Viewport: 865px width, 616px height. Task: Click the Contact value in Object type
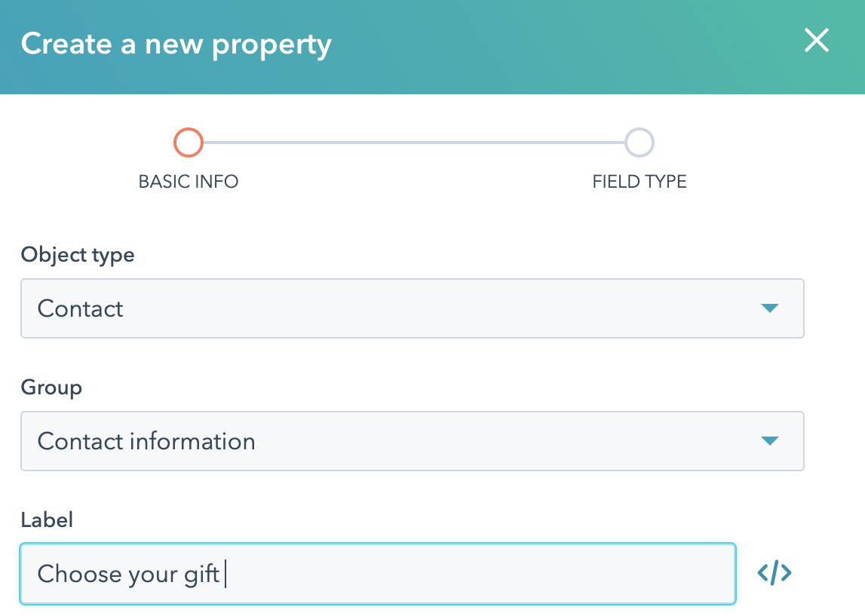coord(81,308)
